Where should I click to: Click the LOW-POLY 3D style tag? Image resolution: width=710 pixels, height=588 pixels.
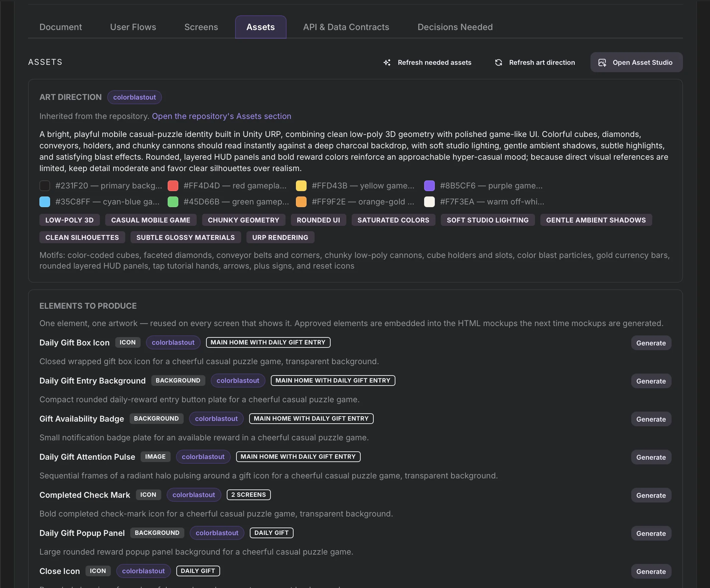tap(70, 220)
